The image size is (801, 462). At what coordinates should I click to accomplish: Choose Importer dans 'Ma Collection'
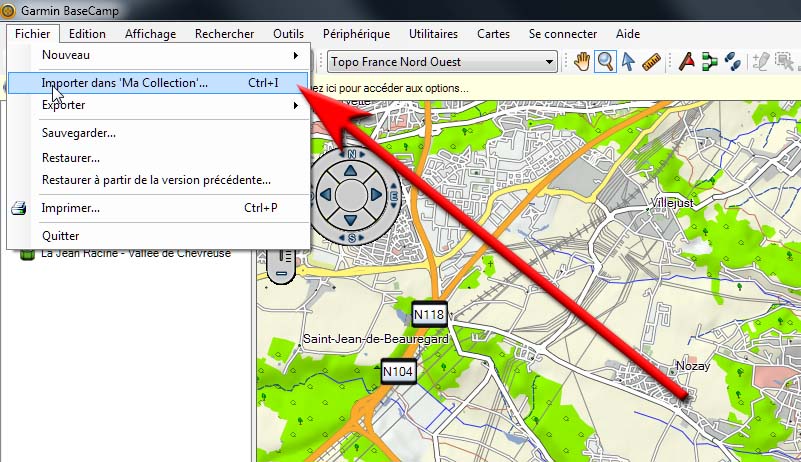158,83
